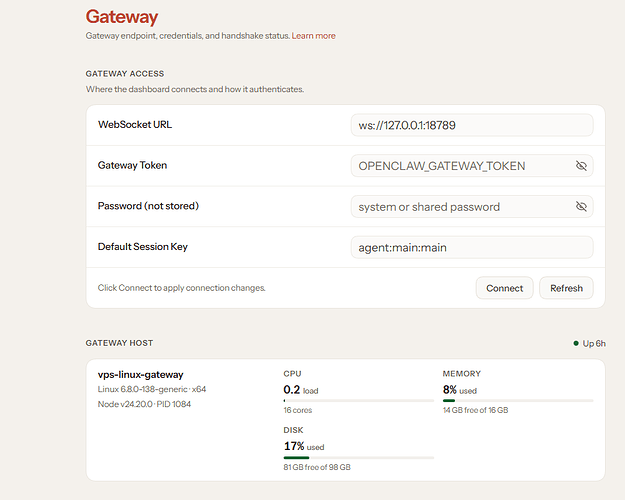This screenshot has width=625, height=500.
Task: Click the Refresh button
Action: click(566, 288)
